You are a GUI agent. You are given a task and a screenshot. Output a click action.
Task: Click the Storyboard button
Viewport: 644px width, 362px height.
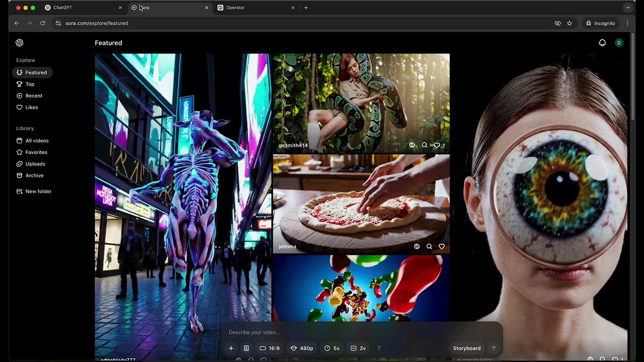coord(466,348)
